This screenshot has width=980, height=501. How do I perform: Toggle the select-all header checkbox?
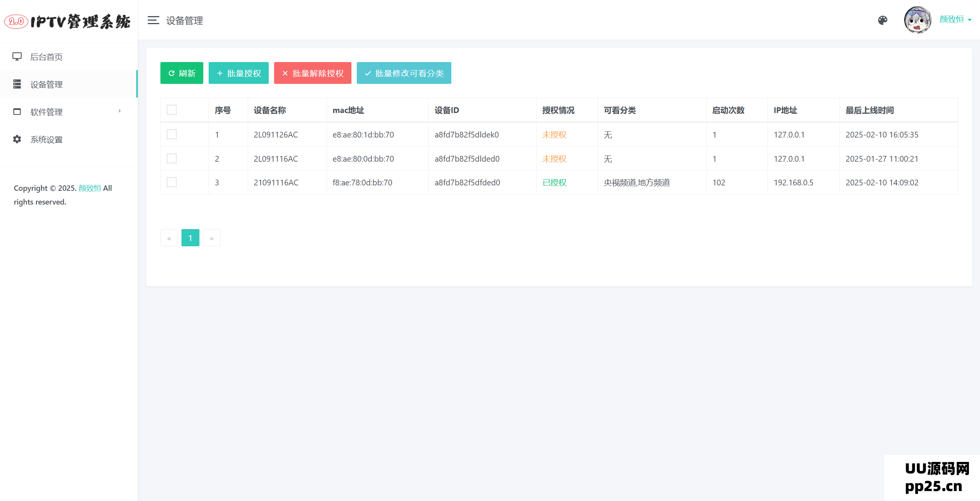171,110
